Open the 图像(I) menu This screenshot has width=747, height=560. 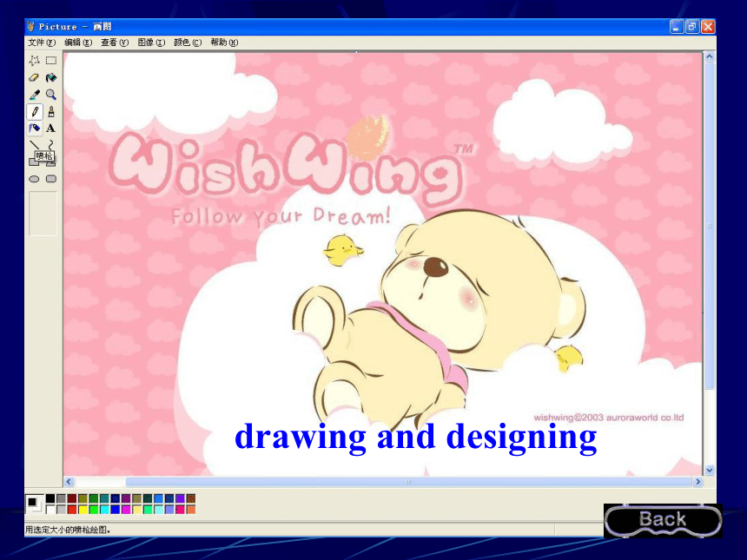pyautogui.click(x=151, y=43)
